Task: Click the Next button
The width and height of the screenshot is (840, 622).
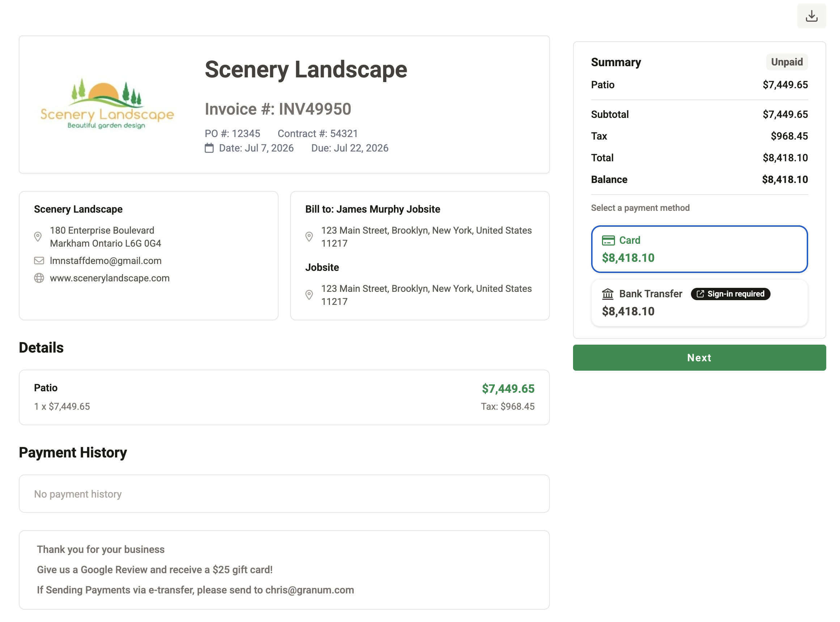Action: (x=699, y=357)
